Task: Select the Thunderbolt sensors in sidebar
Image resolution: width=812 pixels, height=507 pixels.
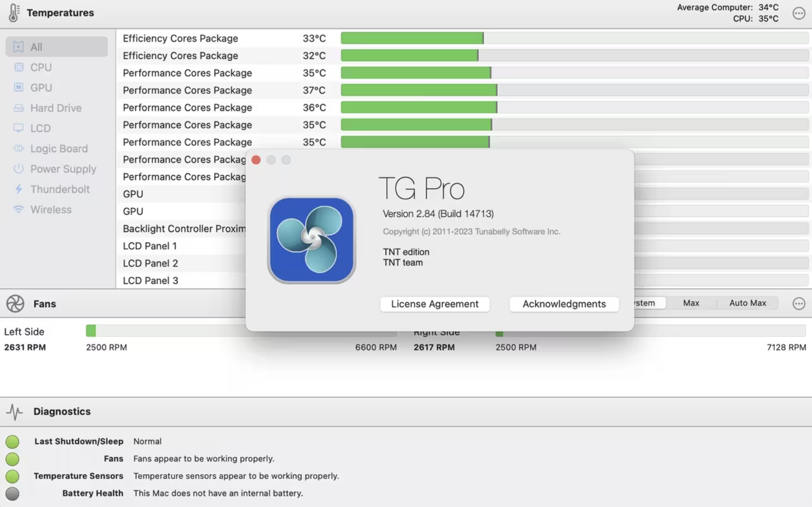Action: (60, 189)
